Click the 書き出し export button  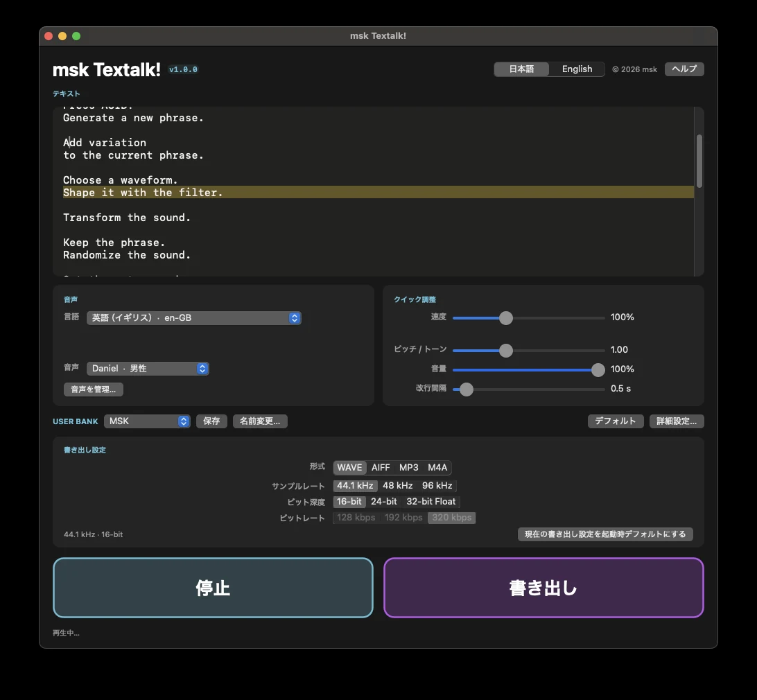point(543,588)
